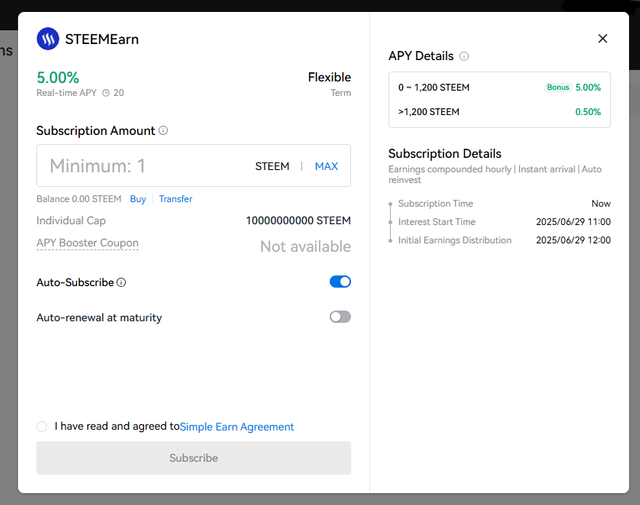Click the 'Subscription Time' label

tap(436, 203)
